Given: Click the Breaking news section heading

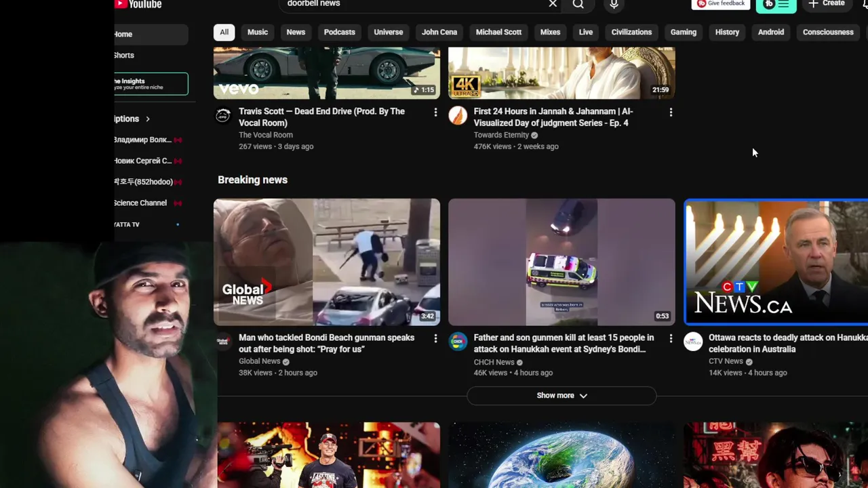Looking at the screenshot, I should pyautogui.click(x=252, y=180).
